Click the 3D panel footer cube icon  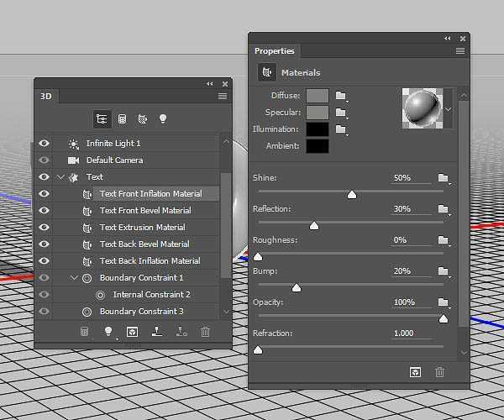tap(132, 332)
